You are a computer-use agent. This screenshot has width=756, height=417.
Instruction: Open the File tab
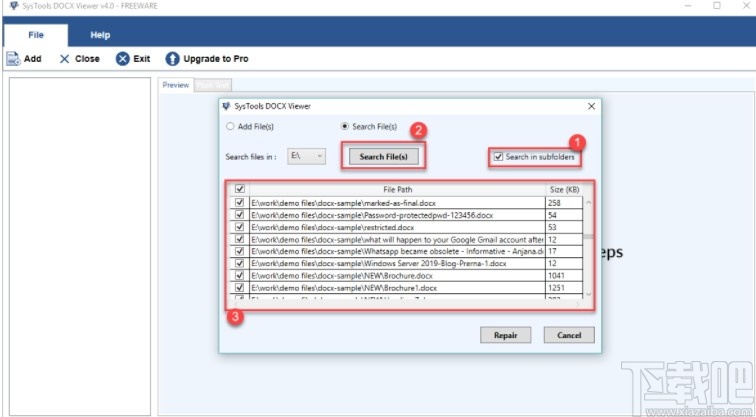pyautogui.click(x=36, y=35)
